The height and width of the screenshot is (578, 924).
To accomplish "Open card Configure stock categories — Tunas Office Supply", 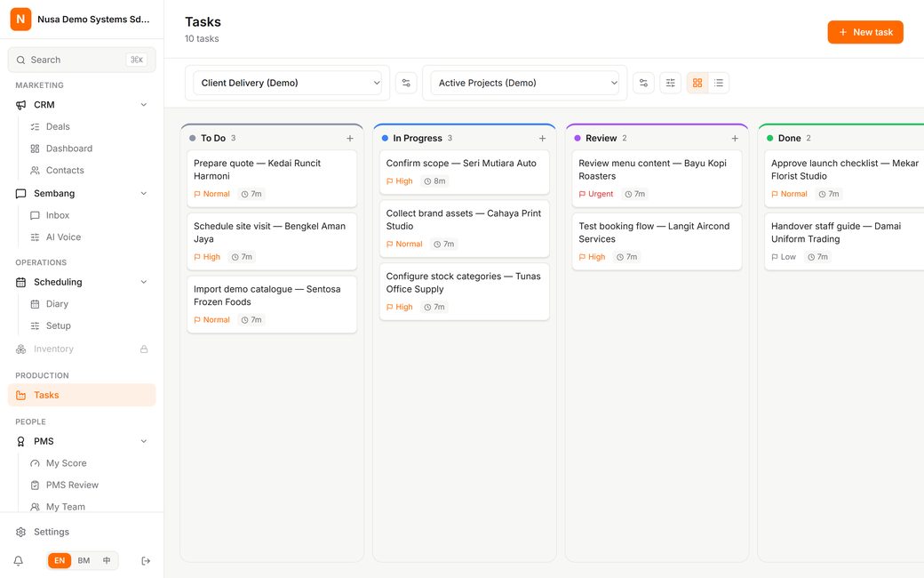I will pyautogui.click(x=465, y=292).
